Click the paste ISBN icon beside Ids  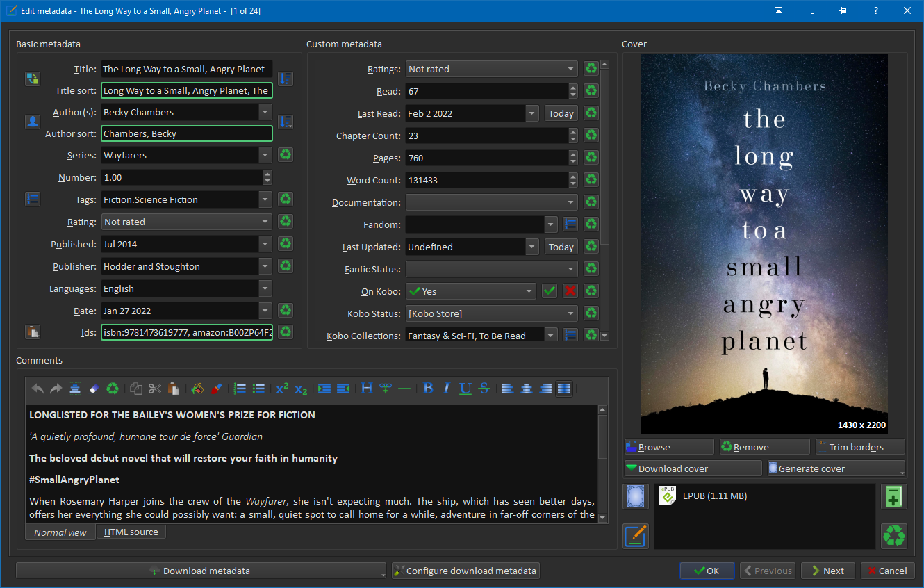33,332
